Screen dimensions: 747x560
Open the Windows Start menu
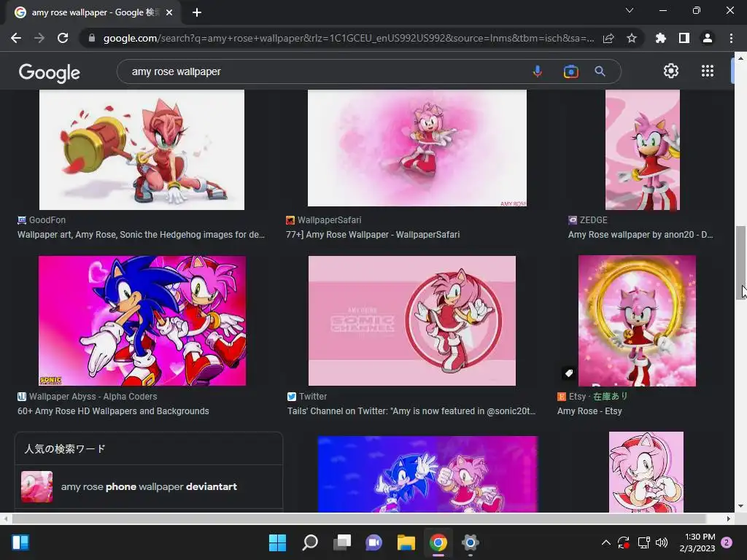tap(277, 542)
